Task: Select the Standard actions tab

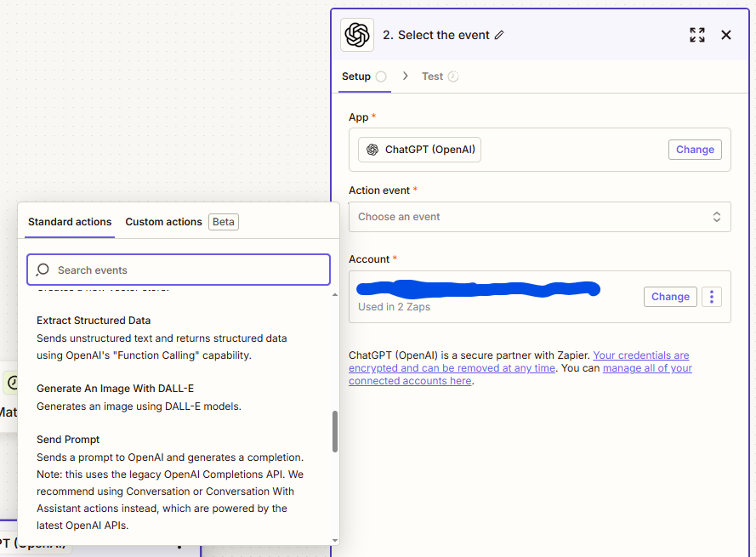Action: pos(70,222)
